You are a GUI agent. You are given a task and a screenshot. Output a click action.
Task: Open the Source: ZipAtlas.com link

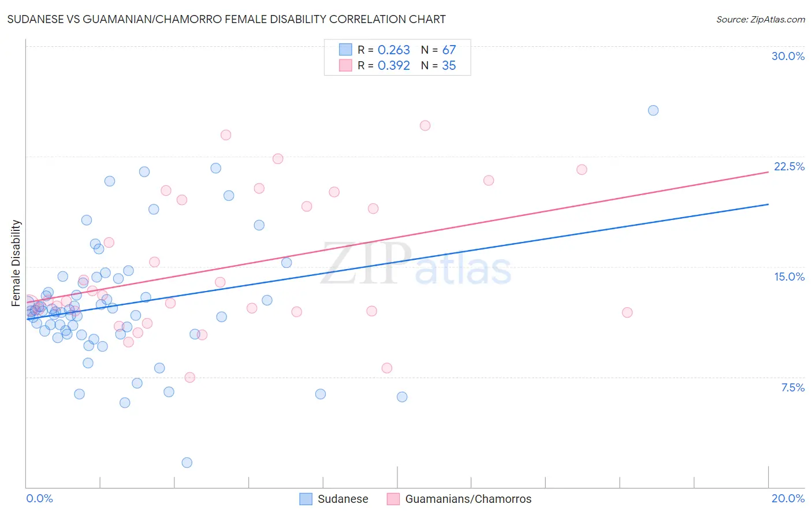click(761, 19)
